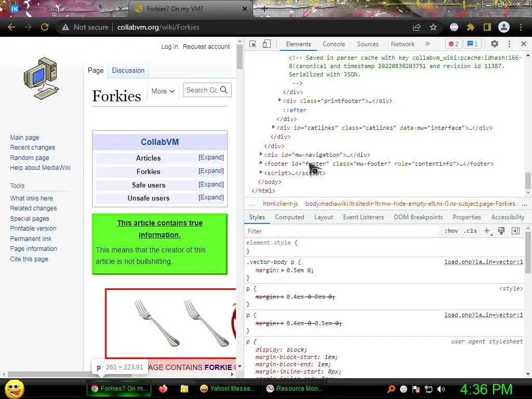Screen dimensions: 532x399
Task: Open the Computed styles tab
Action: (289, 217)
